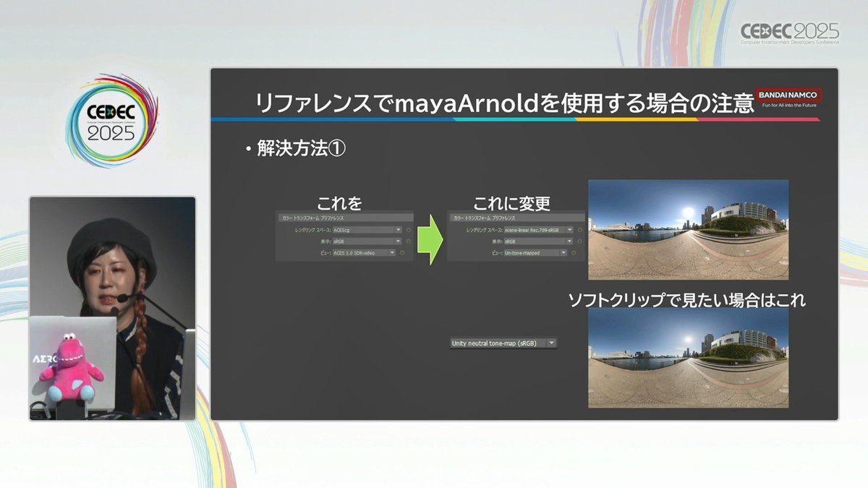Click the speaker camera video feed

[112, 309]
